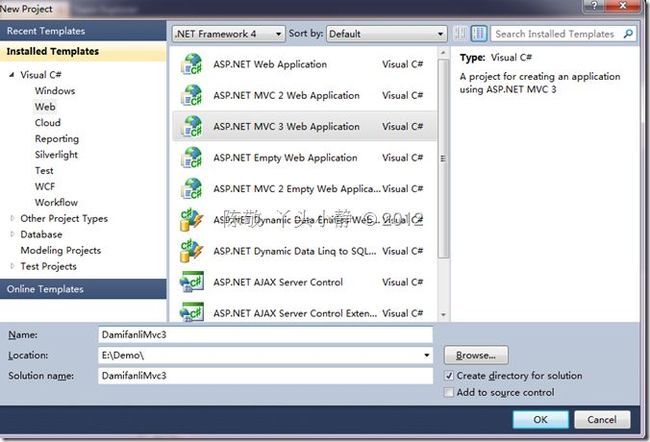Select the ASP.NET Empty Web Application icon

tap(192, 158)
